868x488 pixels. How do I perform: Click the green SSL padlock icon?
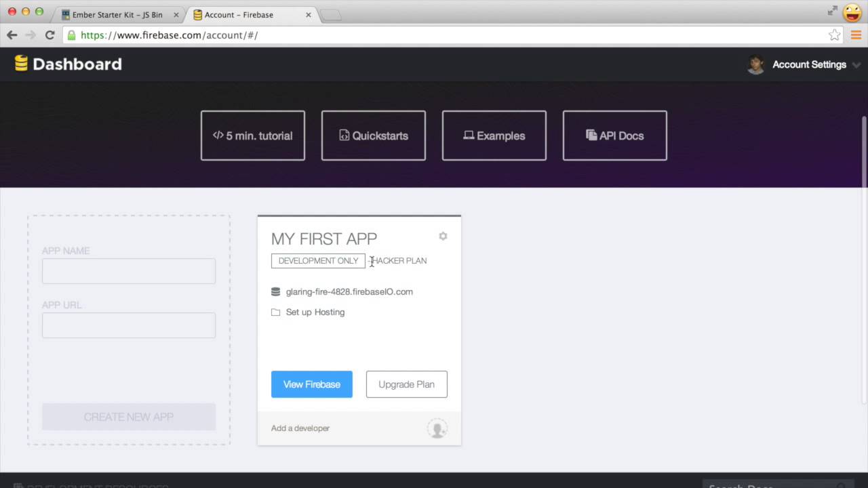tap(71, 35)
